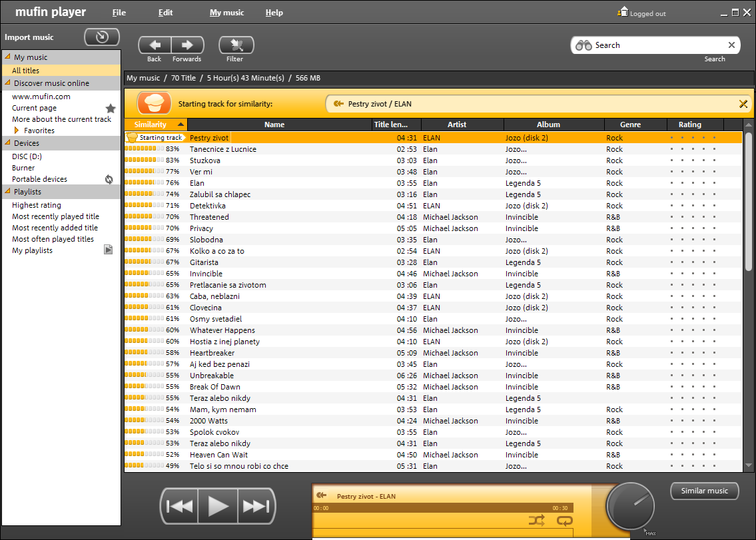Click the binoculars search icon

[583, 45]
